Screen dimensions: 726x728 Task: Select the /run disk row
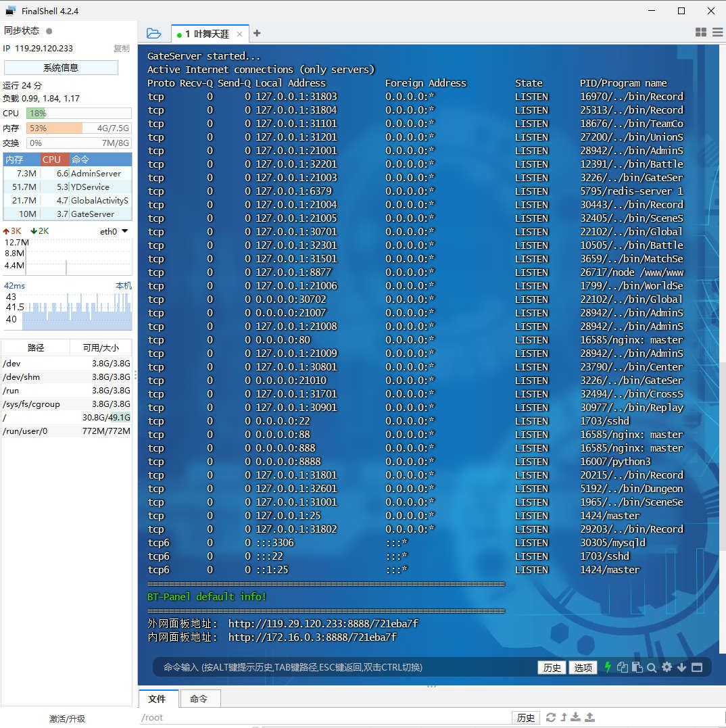click(x=66, y=391)
